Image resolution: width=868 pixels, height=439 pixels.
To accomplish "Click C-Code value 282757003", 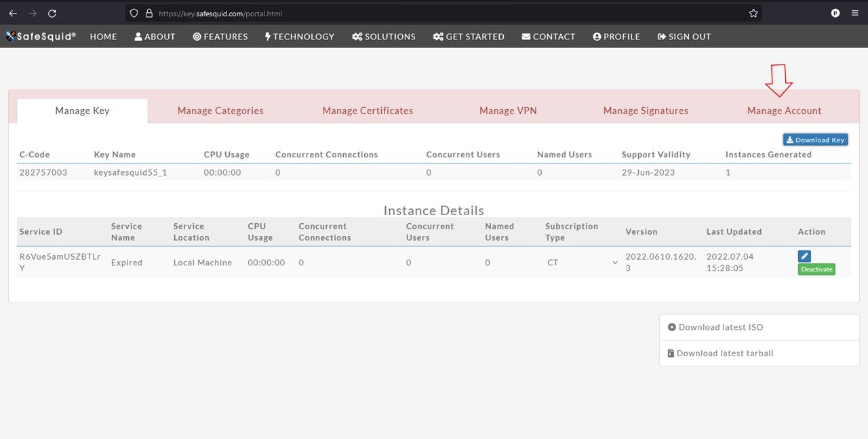I will coord(43,172).
